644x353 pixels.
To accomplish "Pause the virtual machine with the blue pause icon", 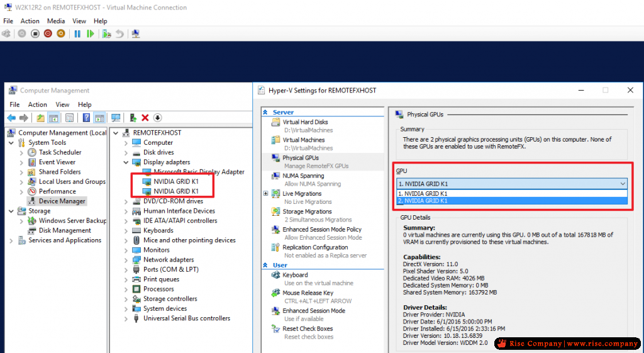I will (77, 34).
